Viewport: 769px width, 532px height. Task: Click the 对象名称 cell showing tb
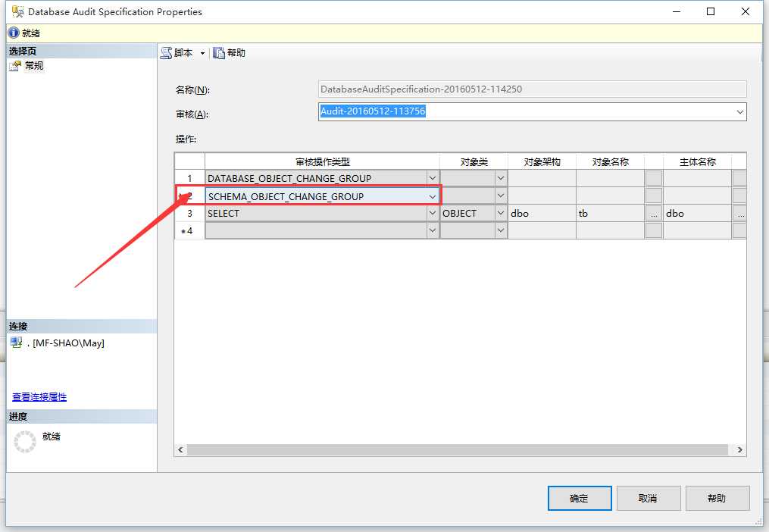coord(610,214)
